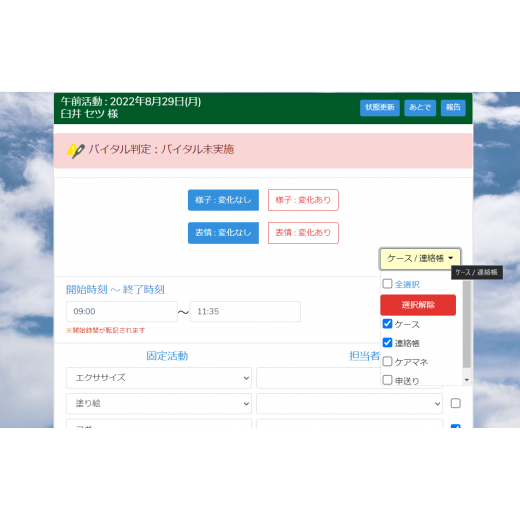Expand the エクササイズ activity dropdown
Image resolution: width=520 pixels, height=520 pixels.
pos(159,378)
